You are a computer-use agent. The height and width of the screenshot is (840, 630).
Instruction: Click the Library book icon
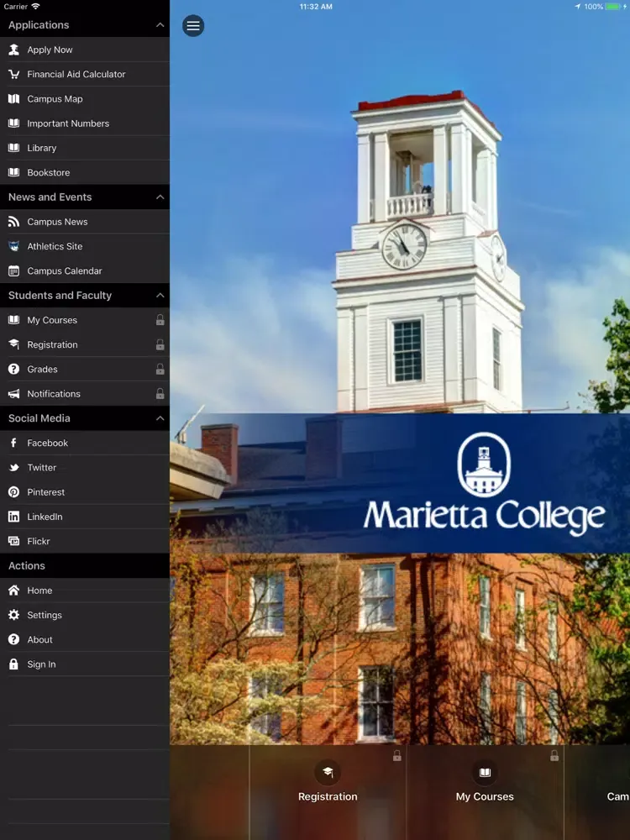coord(14,149)
